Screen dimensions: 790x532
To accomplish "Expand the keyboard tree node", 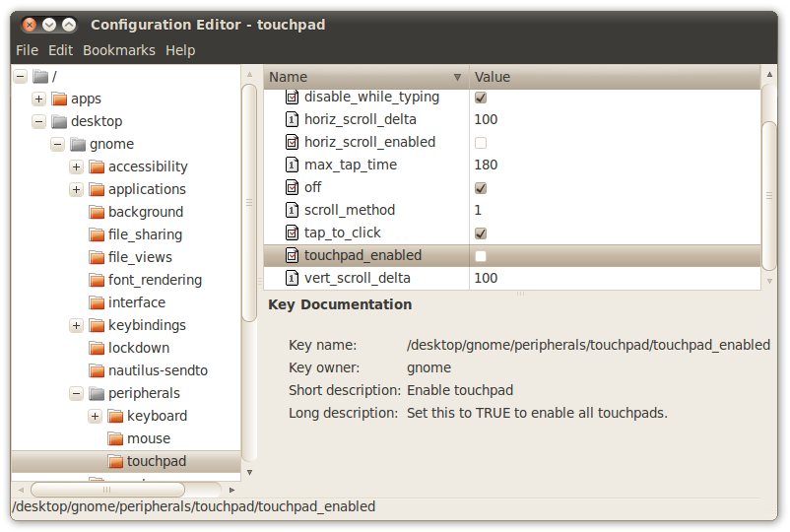I will click(x=95, y=416).
